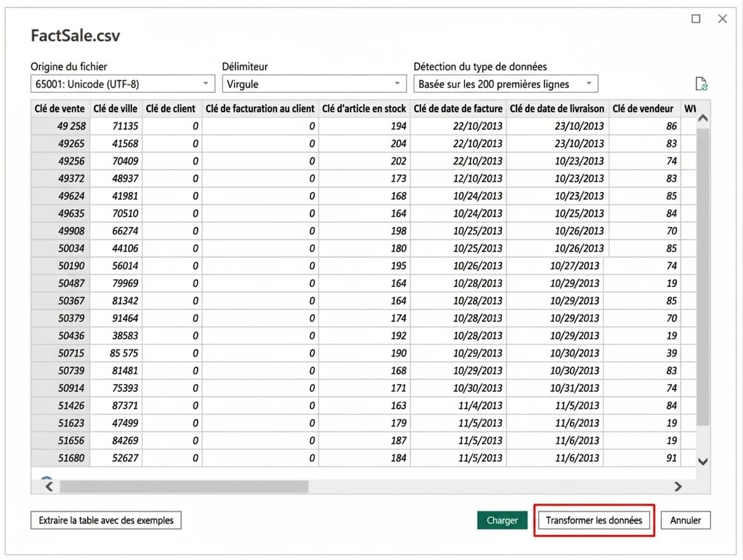Select the Clé de ville column header

pos(115,108)
